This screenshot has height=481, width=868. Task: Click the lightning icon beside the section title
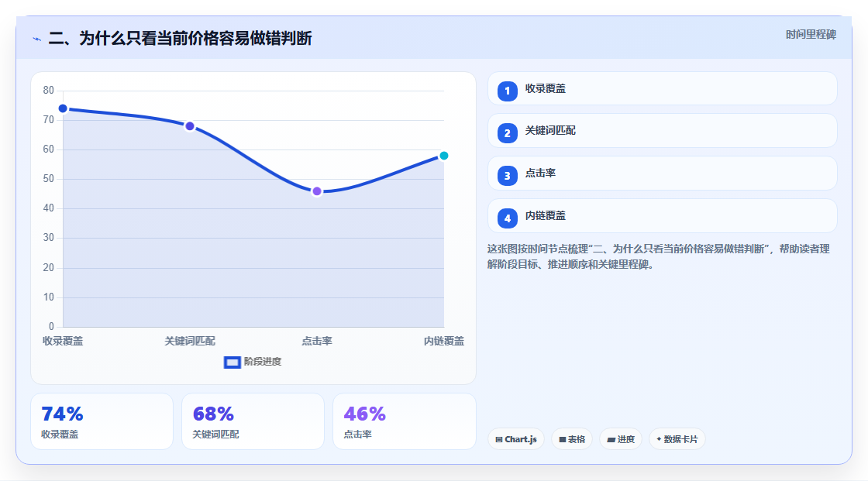point(37,40)
